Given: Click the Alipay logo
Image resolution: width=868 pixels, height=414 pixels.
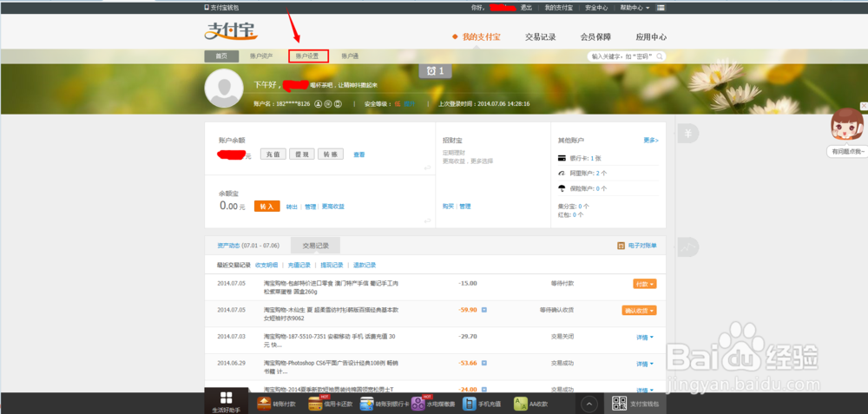Looking at the screenshot, I should (x=231, y=31).
